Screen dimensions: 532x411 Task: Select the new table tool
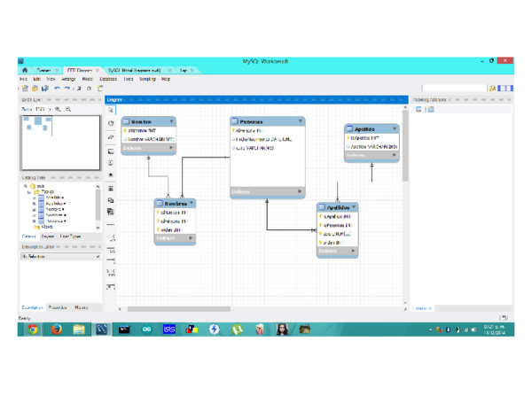(x=111, y=189)
